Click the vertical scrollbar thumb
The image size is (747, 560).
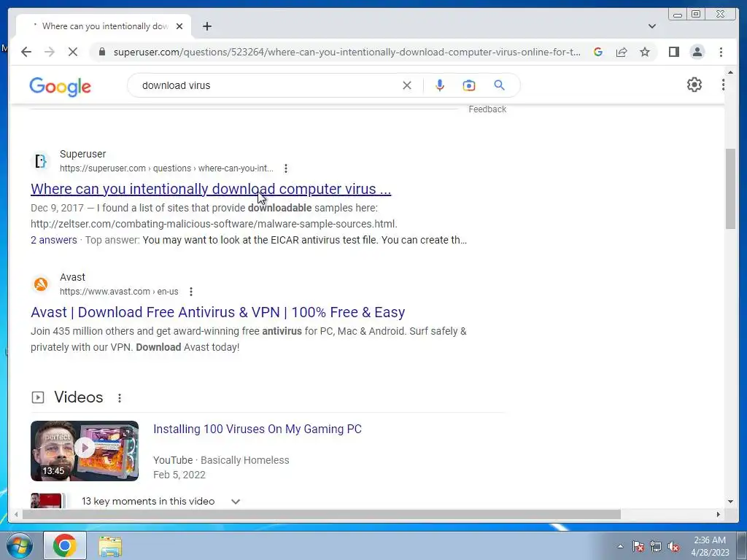click(730, 189)
